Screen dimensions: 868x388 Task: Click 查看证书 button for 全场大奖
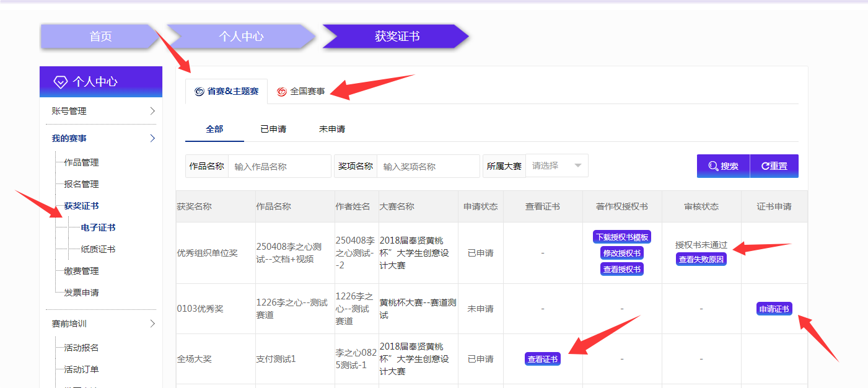(542, 359)
